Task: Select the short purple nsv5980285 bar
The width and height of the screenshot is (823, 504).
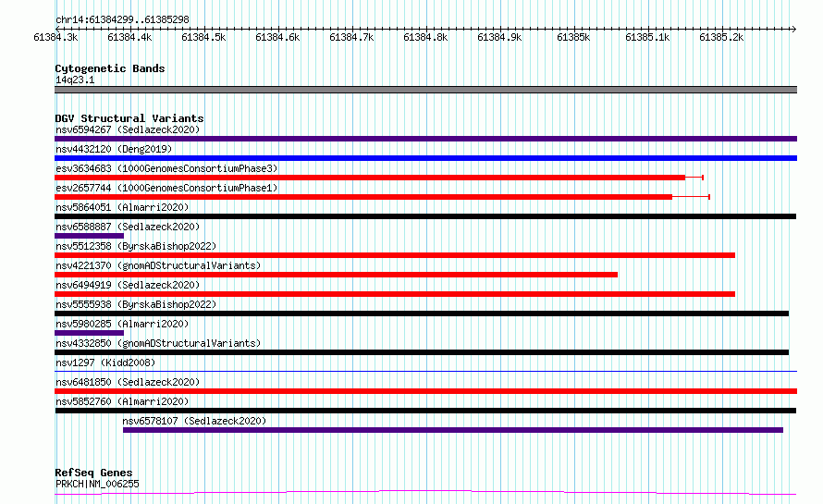Action: pyautogui.click(x=89, y=333)
